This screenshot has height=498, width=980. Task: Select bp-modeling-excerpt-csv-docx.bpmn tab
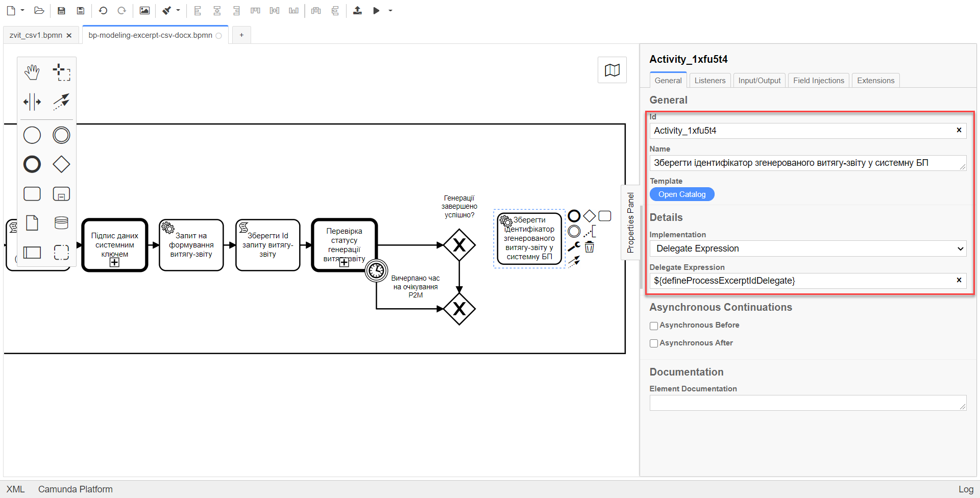pos(150,35)
